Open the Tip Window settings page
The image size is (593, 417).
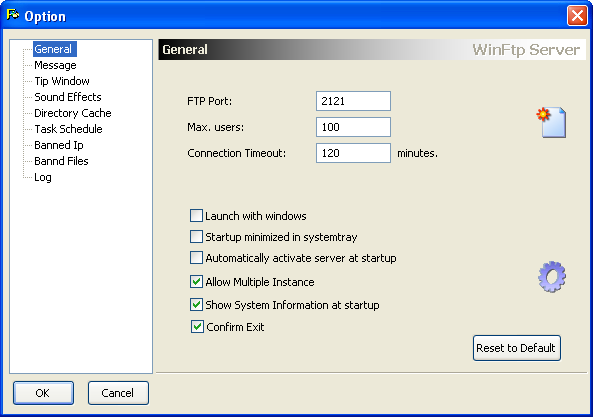click(x=62, y=81)
